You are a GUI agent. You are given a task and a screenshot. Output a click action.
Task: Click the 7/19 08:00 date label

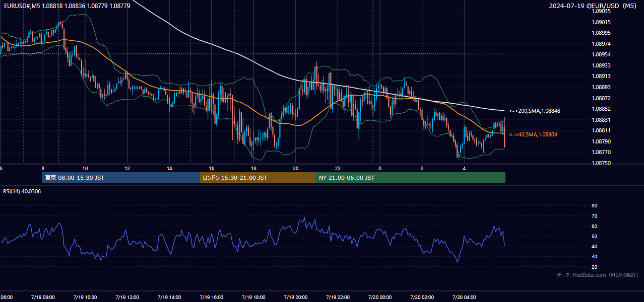43,297
